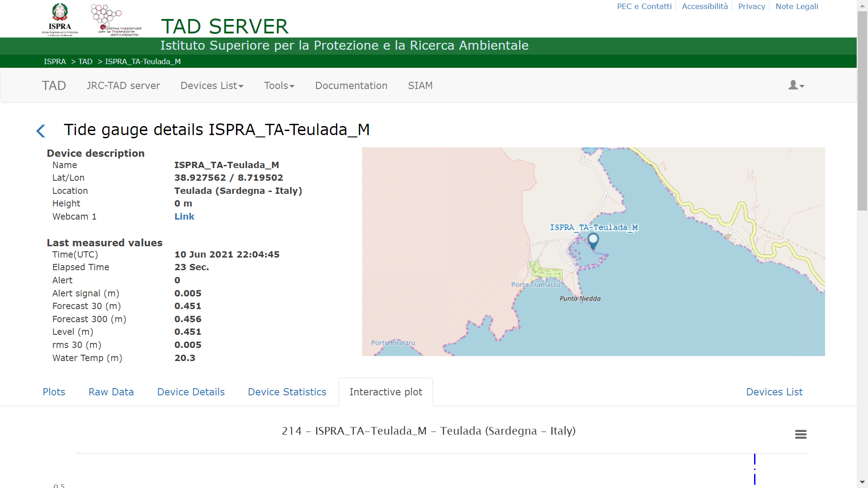Select the SNPA network logo

pos(106,19)
